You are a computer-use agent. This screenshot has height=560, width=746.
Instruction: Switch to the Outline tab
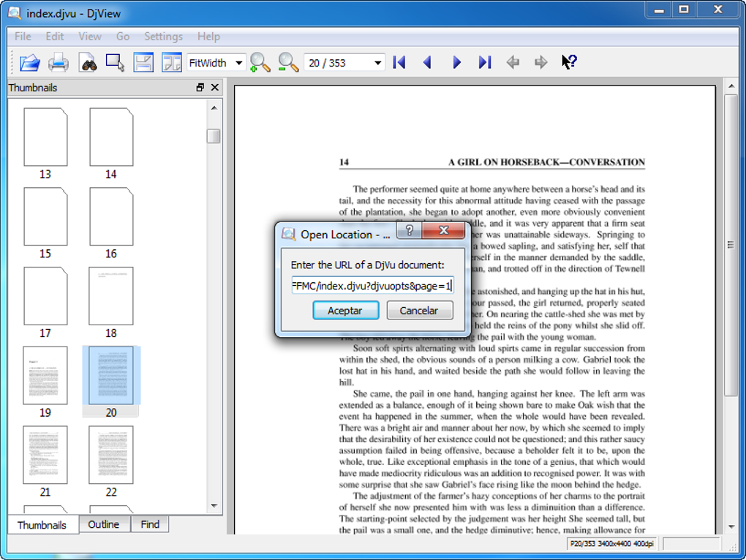click(104, 524)
